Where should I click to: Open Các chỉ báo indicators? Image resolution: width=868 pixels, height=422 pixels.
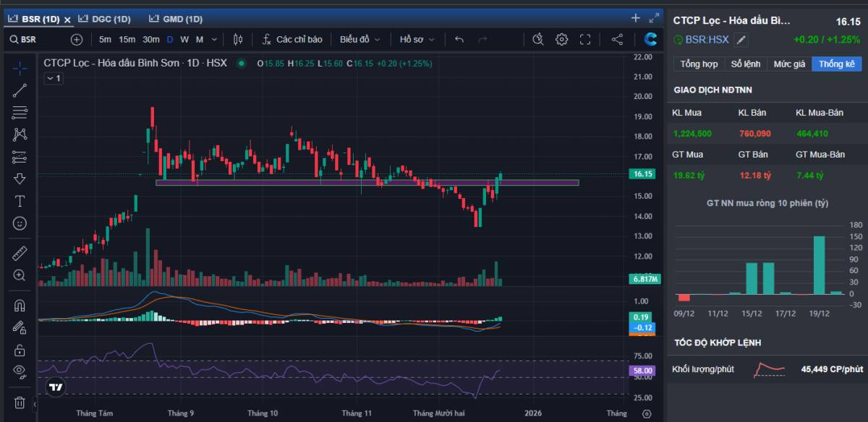292,39
